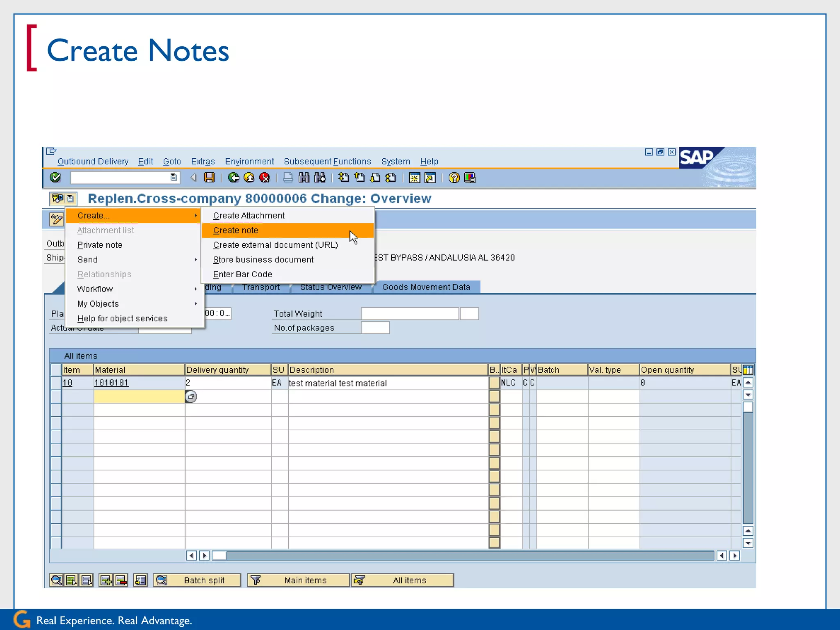
Task: Select Create note menu entry
Action: 288,230
